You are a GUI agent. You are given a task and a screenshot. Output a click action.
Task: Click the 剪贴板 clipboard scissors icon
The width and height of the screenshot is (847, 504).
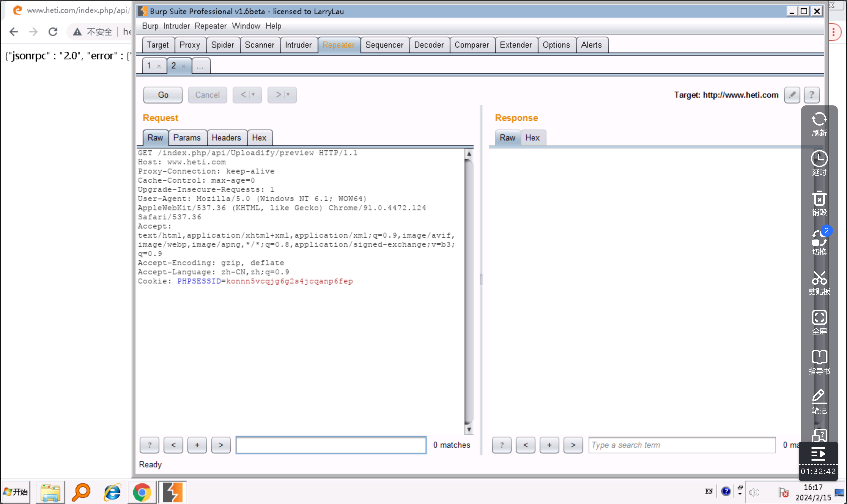click(819, 278)
